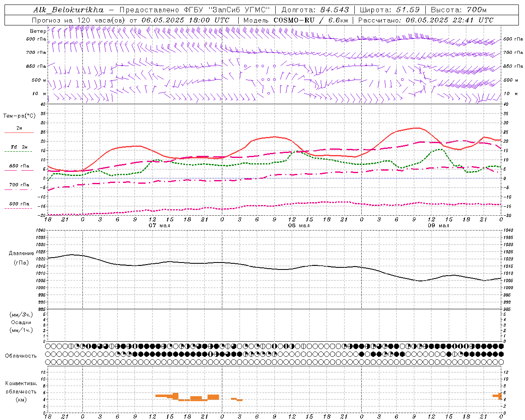
Task: Click the 'Конвективн.' convective cloud label
Action: click(x=21, y=383)
